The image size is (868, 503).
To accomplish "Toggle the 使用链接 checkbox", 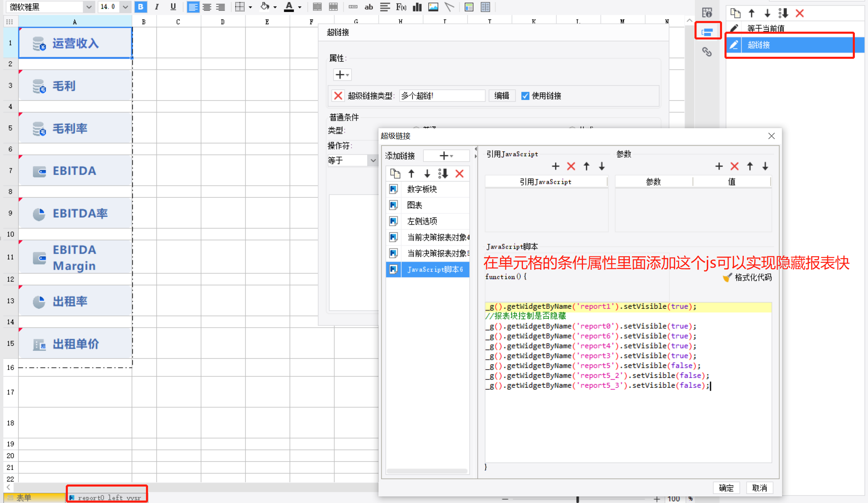I will coord(525,96).
